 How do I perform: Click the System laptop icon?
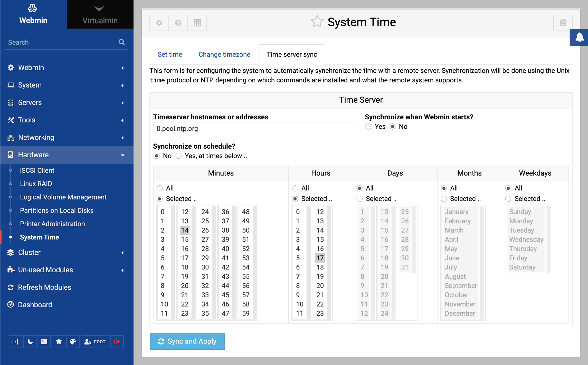[11, 85]
